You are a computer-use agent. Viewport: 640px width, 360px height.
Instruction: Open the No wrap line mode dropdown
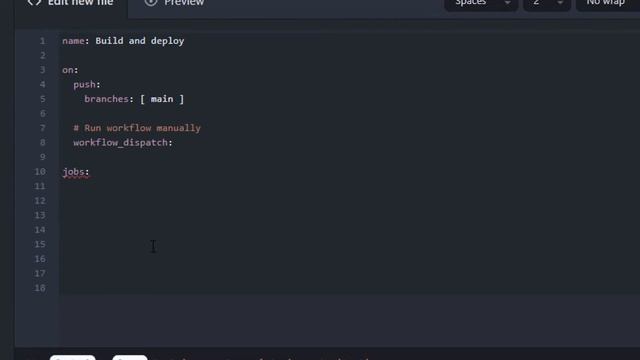pos(608,4)
